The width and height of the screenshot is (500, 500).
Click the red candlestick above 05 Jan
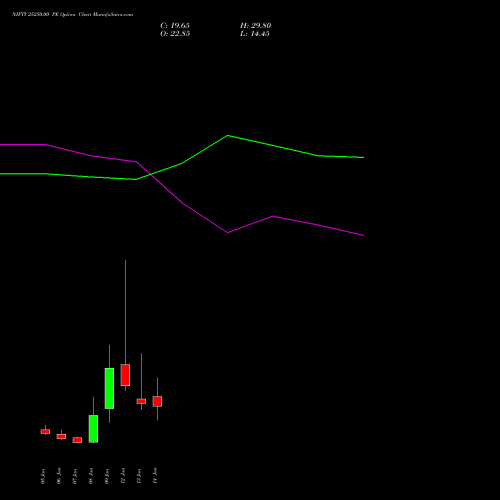[45, 431]
